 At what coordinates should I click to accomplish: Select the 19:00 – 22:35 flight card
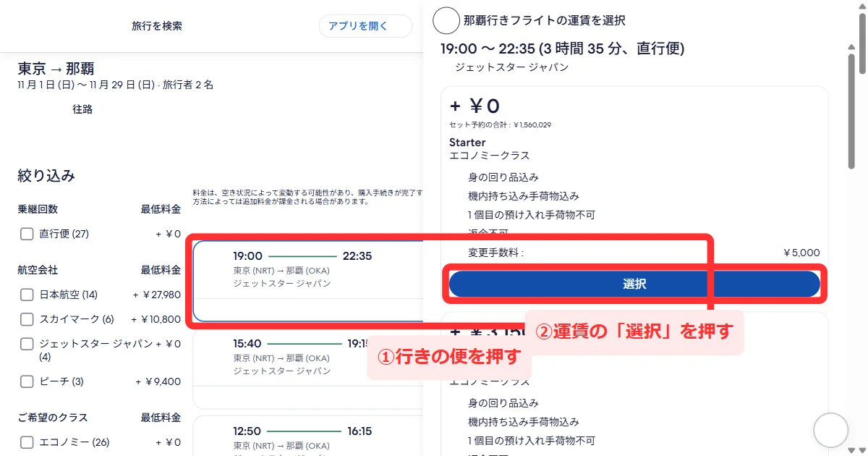click(x=308, y=281)
